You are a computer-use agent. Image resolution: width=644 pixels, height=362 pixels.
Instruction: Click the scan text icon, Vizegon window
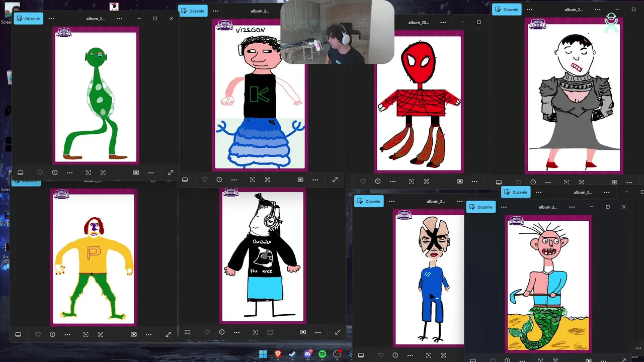click(267, 179)
